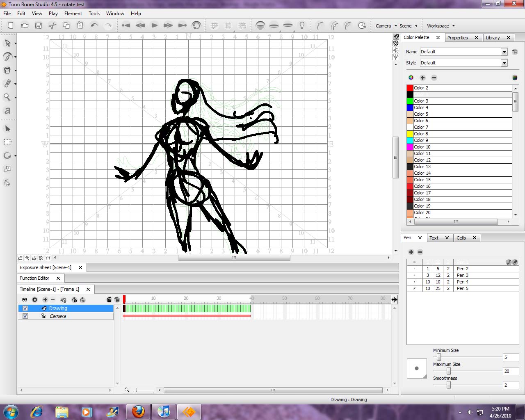
Task: Uncheck the Drawing layer checkbox
Action: pyautogui.click(x=25, y=308)
